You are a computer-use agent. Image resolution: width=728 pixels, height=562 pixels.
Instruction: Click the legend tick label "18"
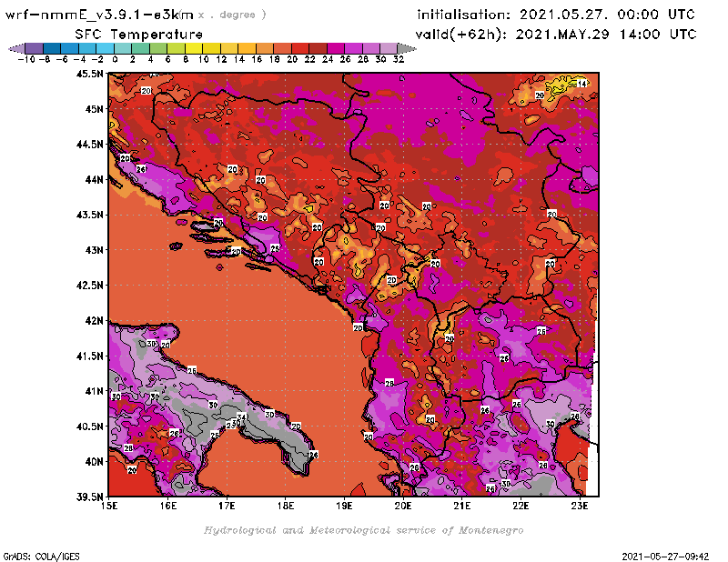coord(275,59)
